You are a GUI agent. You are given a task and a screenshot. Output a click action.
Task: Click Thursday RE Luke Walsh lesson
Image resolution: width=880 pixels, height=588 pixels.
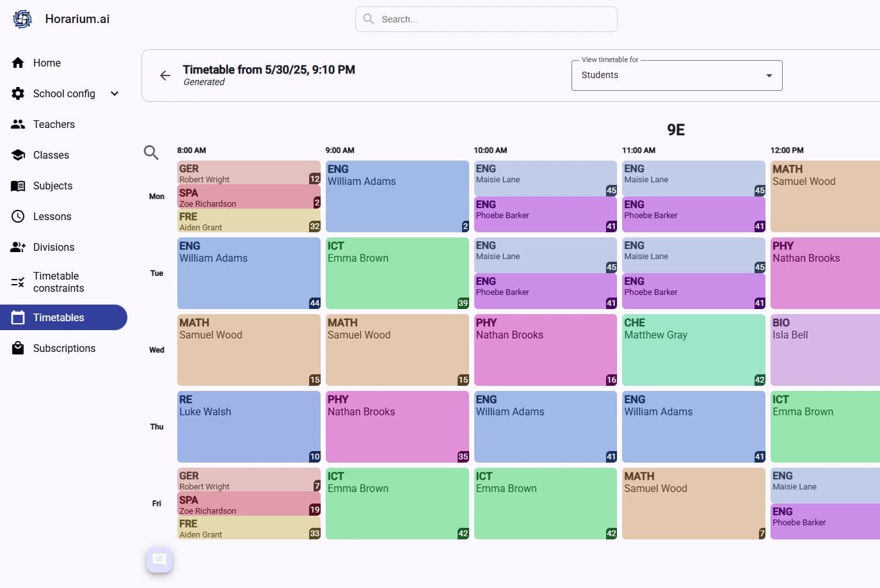point(248,427)
